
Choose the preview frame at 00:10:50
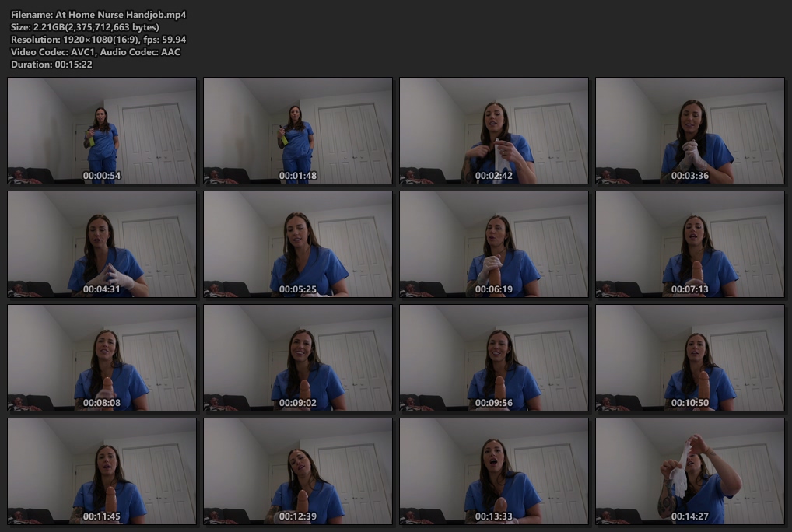[x=690, y=358]
